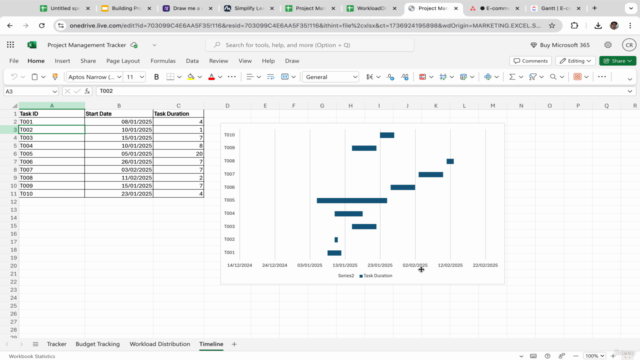This screenshot has height=360, width=640.
Task: Open the File menu
Action: 14,61
